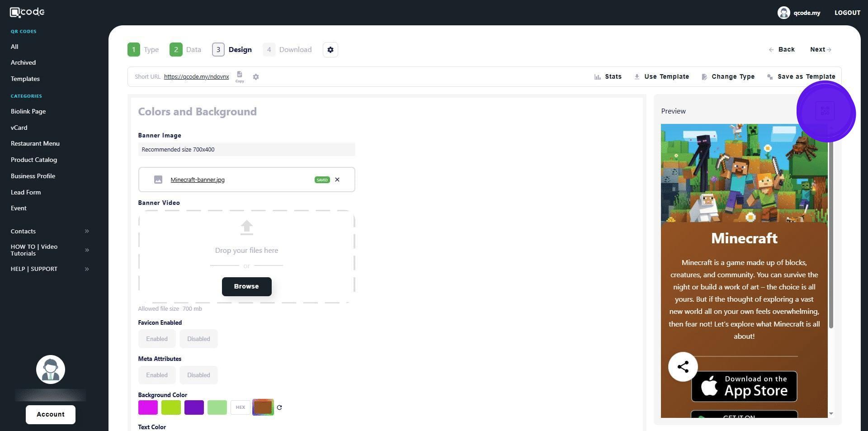Click the step 1 Type number badge
The width and height of the screenshot is (868, 431).
point(134,50)
